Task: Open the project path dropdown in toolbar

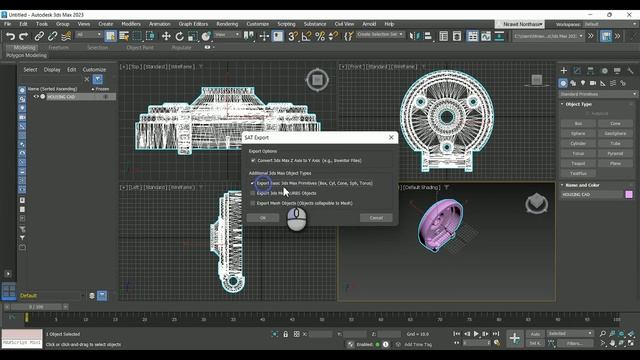Action: [x=548, y=36]
